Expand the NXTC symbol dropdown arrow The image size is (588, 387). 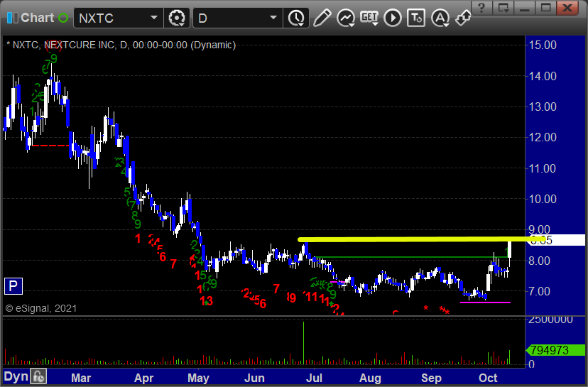(x=154, y=18)
